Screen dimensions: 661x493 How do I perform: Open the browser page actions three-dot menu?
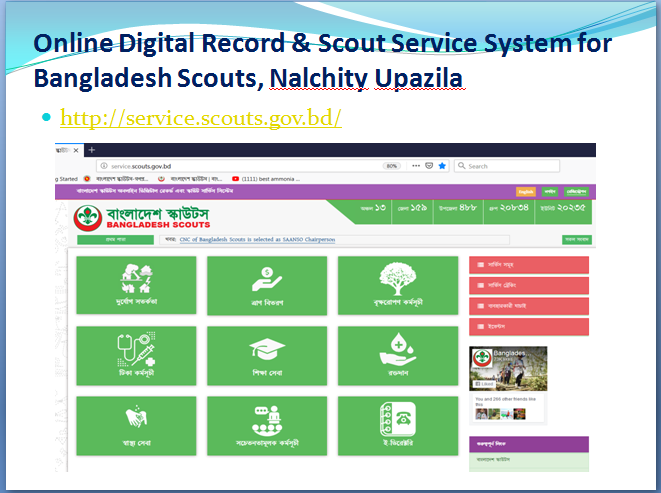pos(413,165)
